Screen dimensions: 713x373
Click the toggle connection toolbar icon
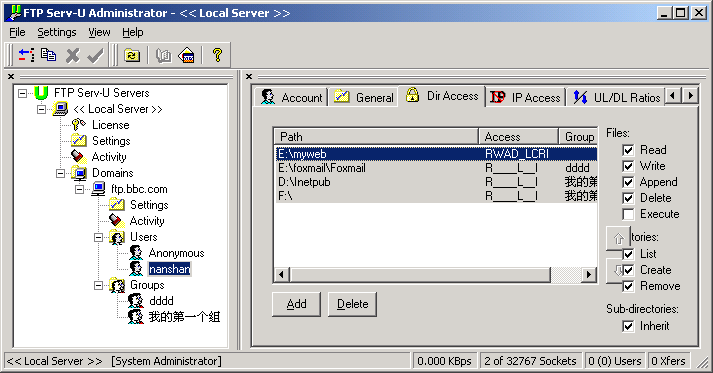pyautogui.click(x=26, y=55)
